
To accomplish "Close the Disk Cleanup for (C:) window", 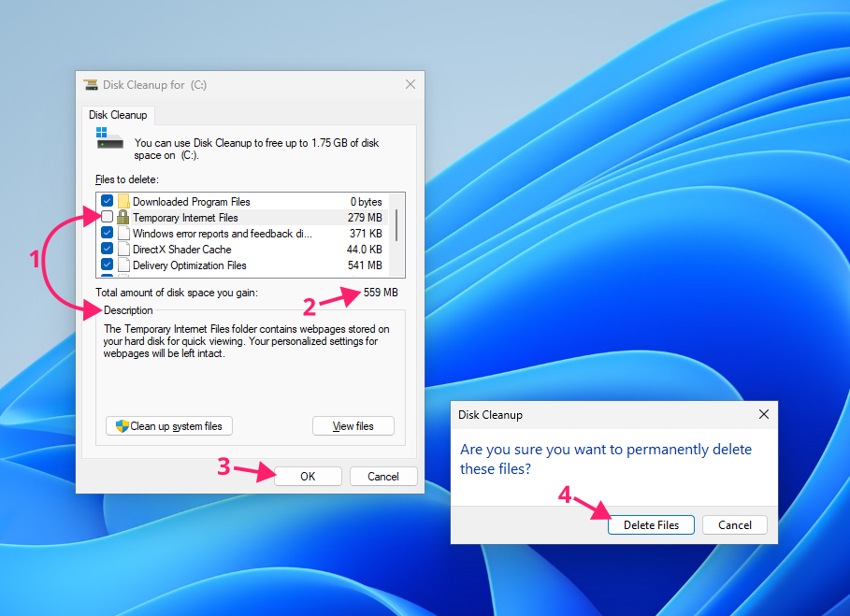I will pyautogui.click(x=411, y=84).
